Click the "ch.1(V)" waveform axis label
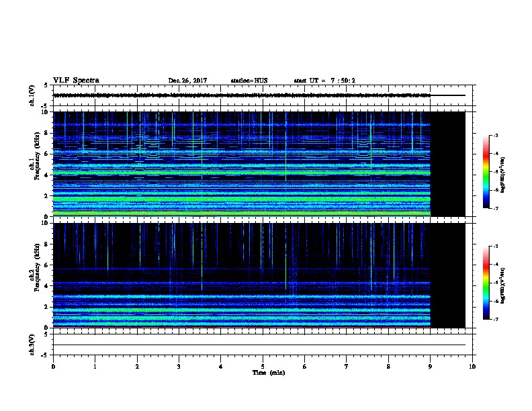The width and height of the screenshot is (532, 411). coord(32,95)
